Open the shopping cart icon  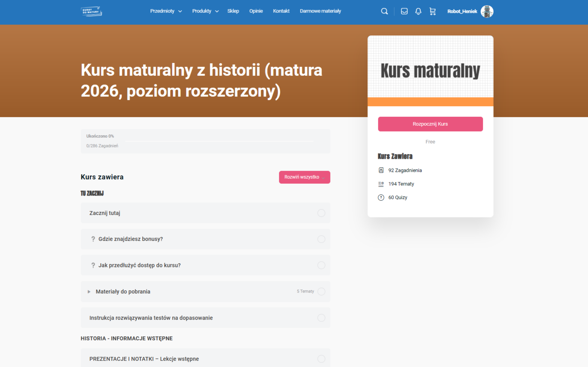pos(432,11)
